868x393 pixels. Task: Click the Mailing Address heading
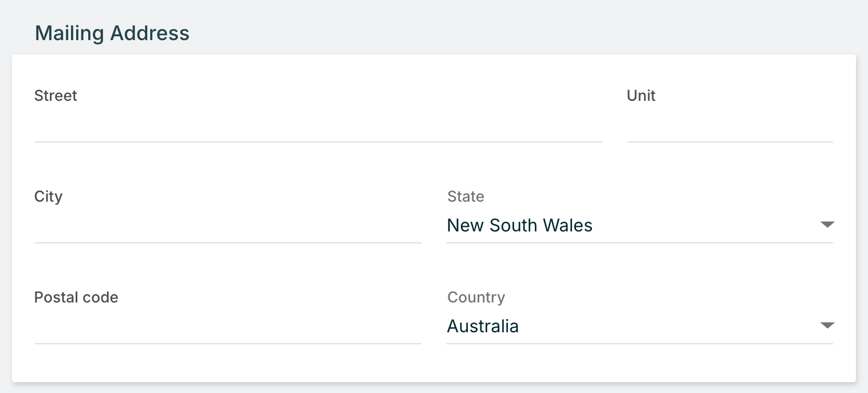(x=112, y=33)
